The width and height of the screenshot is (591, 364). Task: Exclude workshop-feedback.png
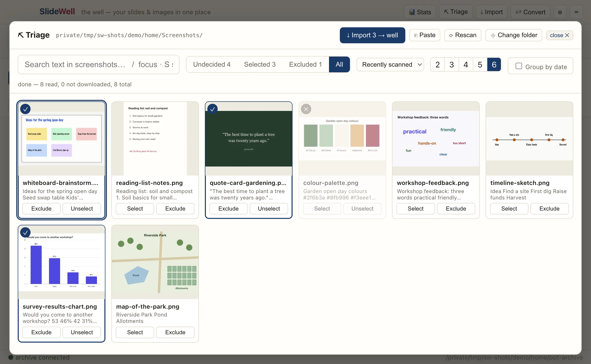pos(456,209)
